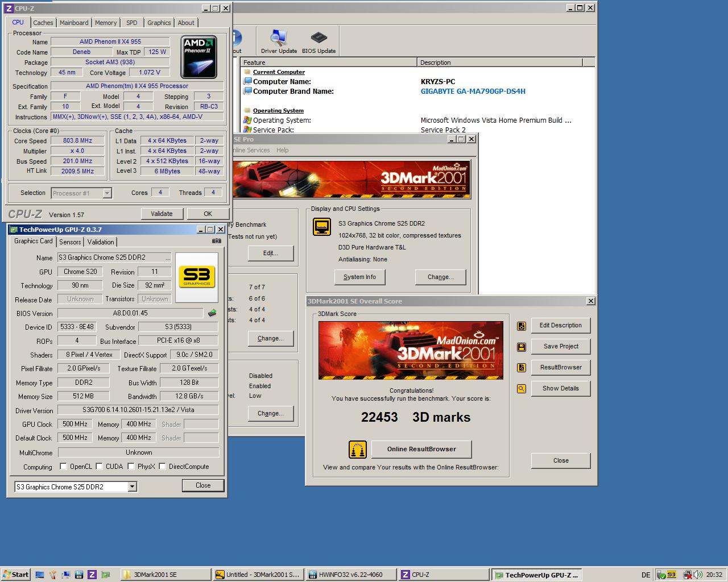Click the Validate button in CPU-Z
The image size is (728, 582).
click(162, 214)
